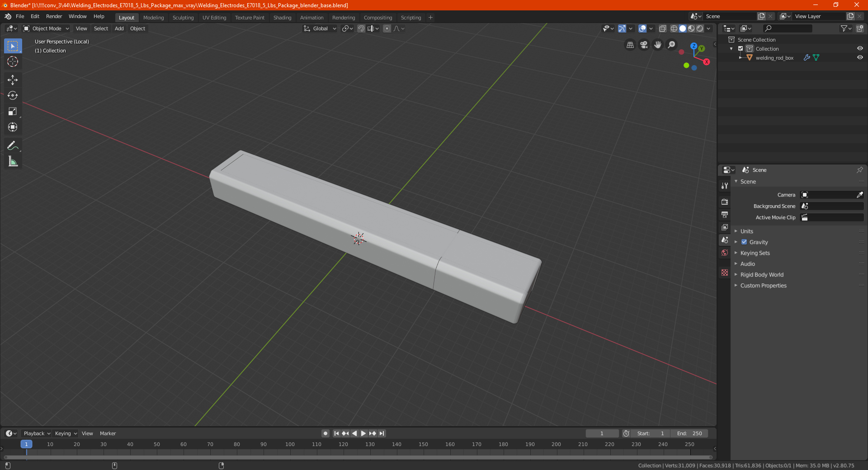Click the mesh data icon on welding_rod_box
Image resolution: width=868 pixels, height=470 pixels.
816,57
